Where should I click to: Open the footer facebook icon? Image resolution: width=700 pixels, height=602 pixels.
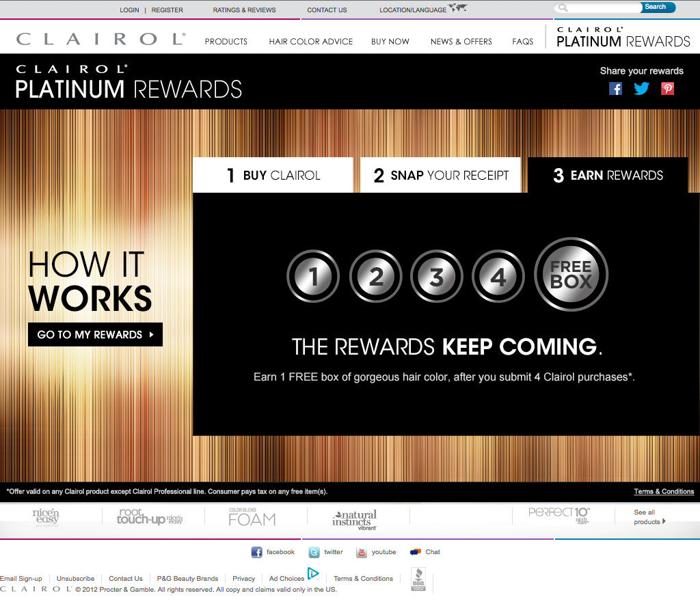pos(257,552)
